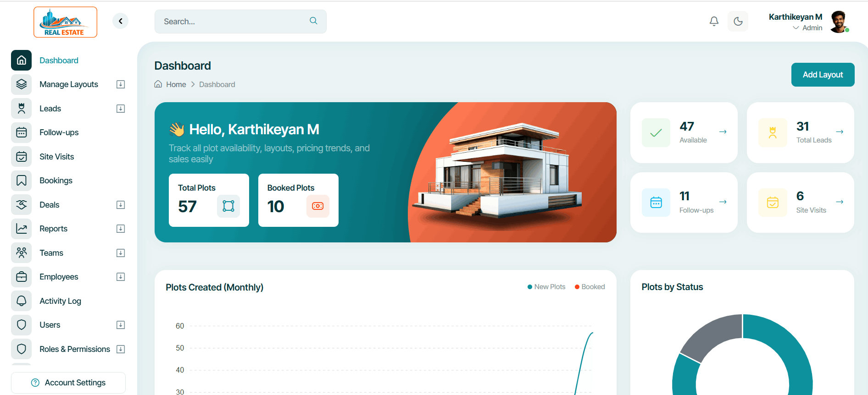The image size is (868, 395).
Task: Expand the Roles & Permissions submenu arrow
Action: tap(121, 349)
